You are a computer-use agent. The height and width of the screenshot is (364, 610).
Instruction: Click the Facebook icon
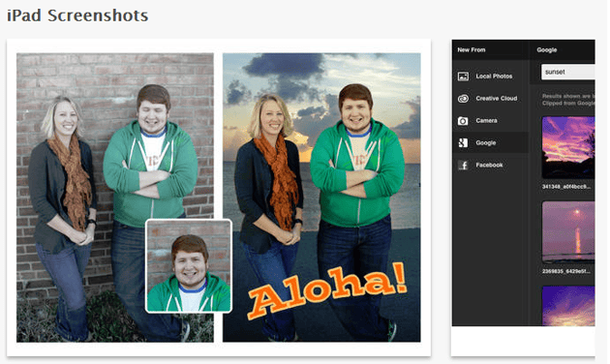[x=463, y=165]
